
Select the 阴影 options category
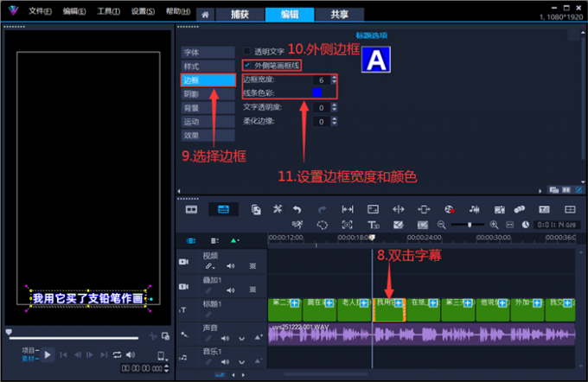point(208,94)
